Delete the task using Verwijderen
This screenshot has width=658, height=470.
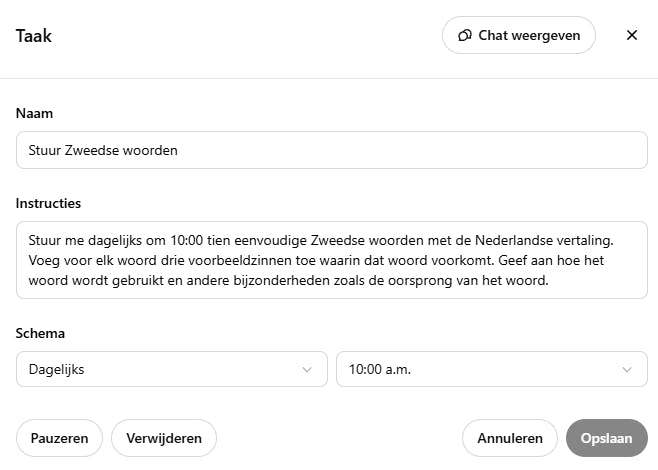tap(164, 438)
